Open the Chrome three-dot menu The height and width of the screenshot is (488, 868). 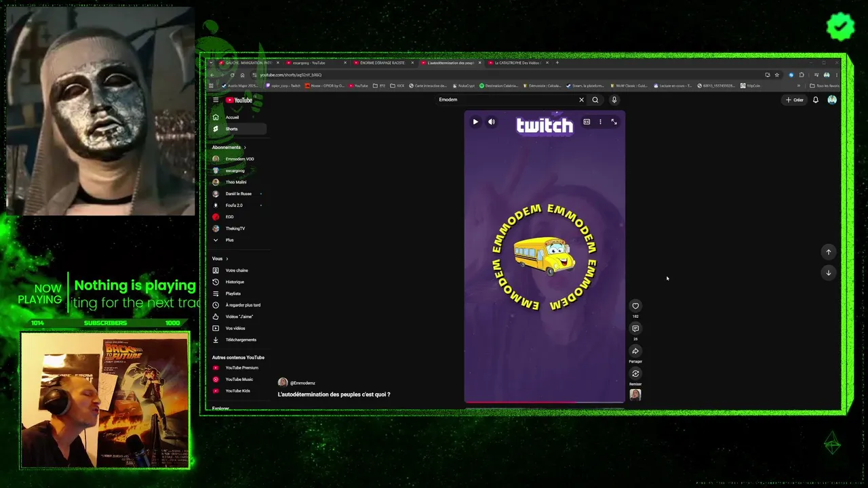coord(836,75)
